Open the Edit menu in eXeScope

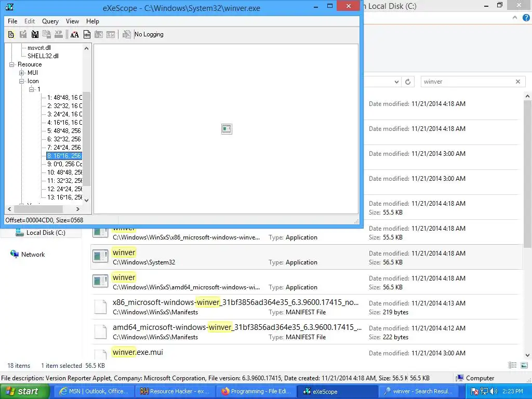pos(30,21)
